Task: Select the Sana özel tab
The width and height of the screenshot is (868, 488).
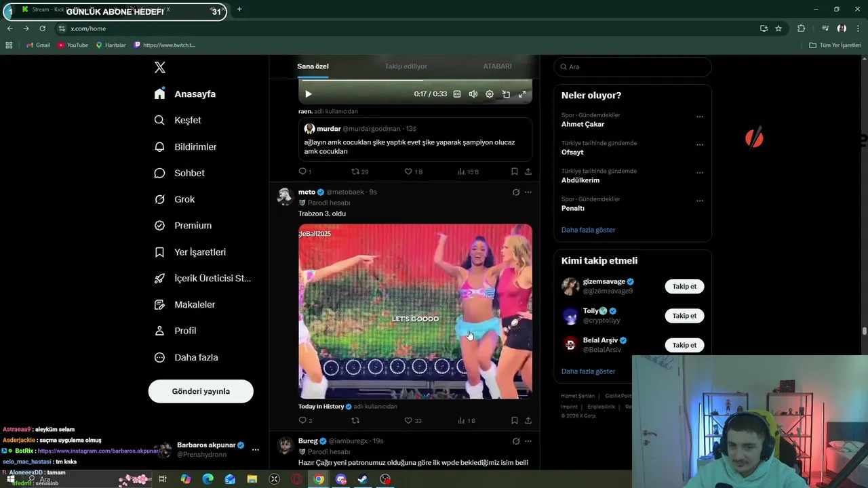Action: point(313,66)
